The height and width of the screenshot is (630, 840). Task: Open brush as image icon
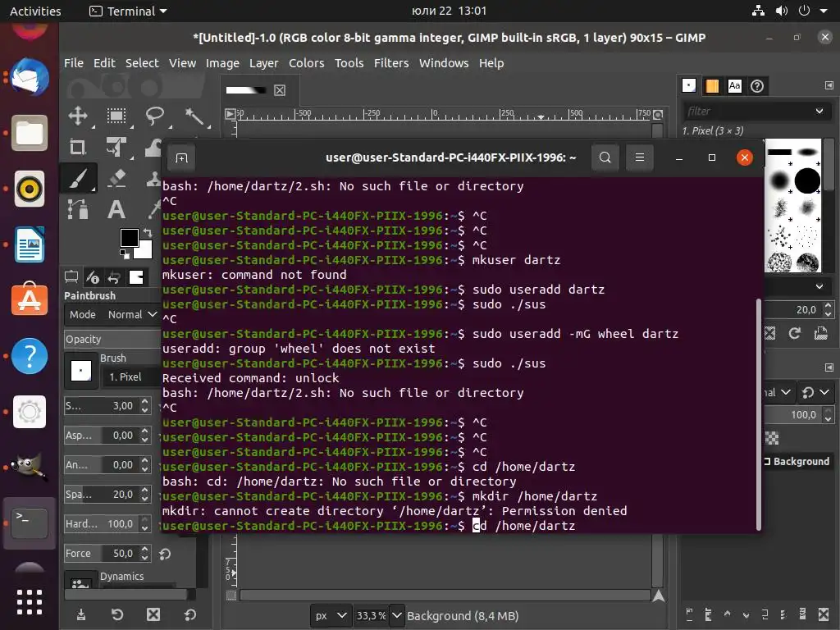click(x=820, y=333)
